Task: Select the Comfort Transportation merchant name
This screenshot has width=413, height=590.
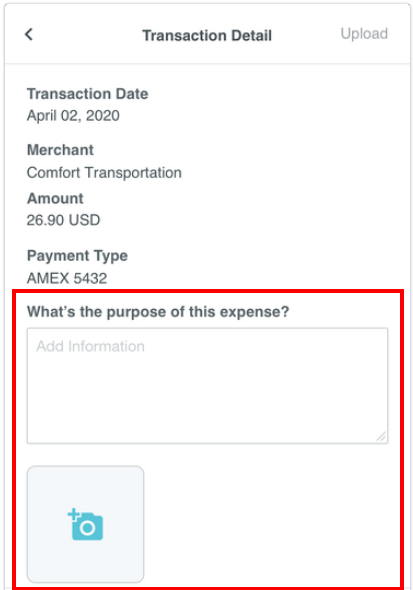Action: point(104,173)
